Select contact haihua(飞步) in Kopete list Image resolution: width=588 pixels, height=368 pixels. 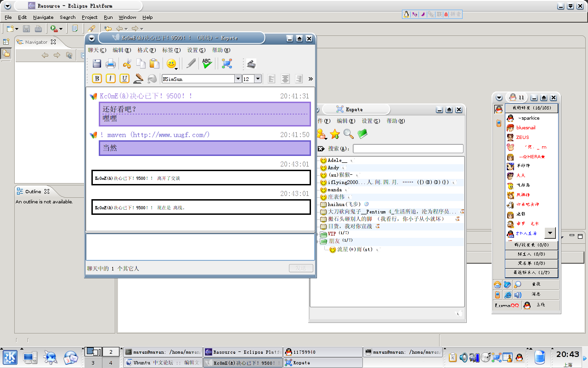point(345,204)
